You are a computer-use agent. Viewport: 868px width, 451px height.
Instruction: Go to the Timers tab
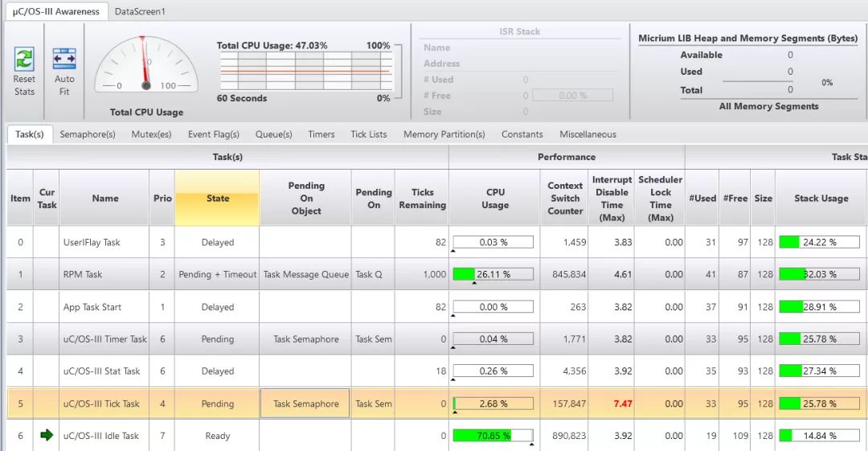pyautogui.click(x=321, y=134)
